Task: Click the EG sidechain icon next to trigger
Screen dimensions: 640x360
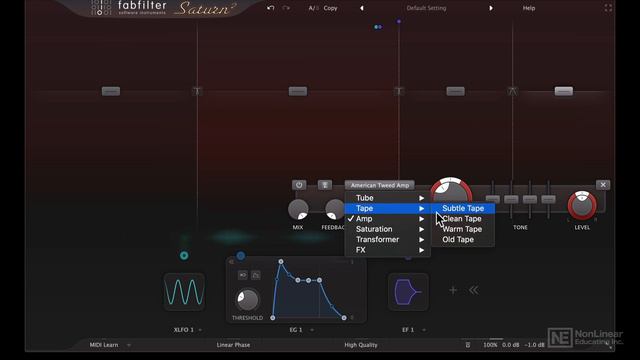Action: 256,275
